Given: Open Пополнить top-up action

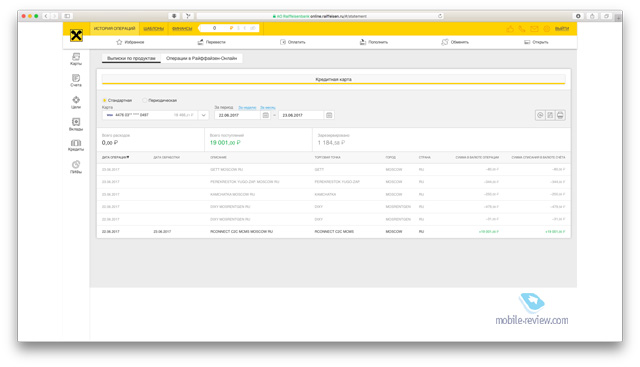Looking at the screenshot, I should click(373, 42).
